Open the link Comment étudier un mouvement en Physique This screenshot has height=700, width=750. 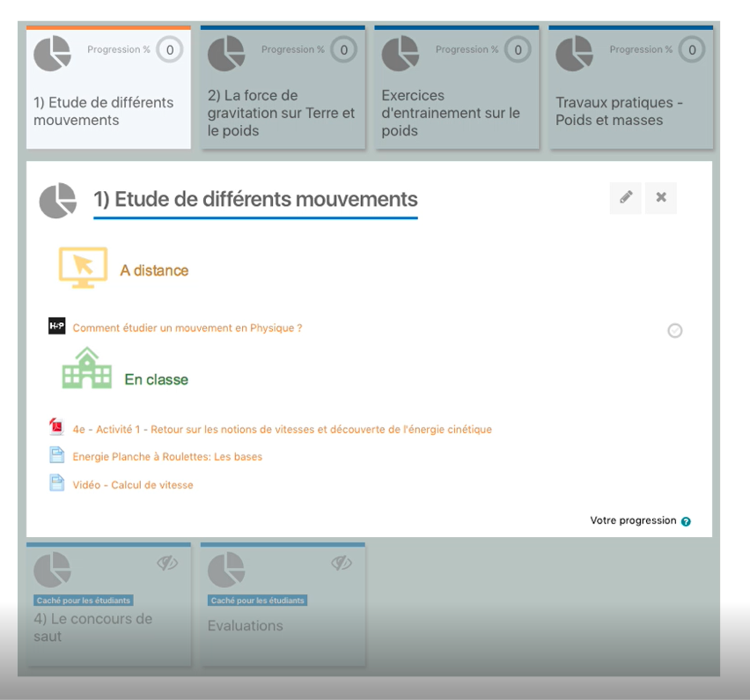(x=187, y=328)
